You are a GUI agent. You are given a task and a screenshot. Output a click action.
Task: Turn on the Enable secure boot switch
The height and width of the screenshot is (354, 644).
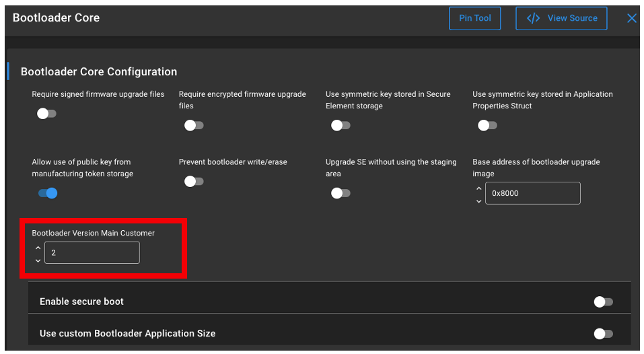603,302
